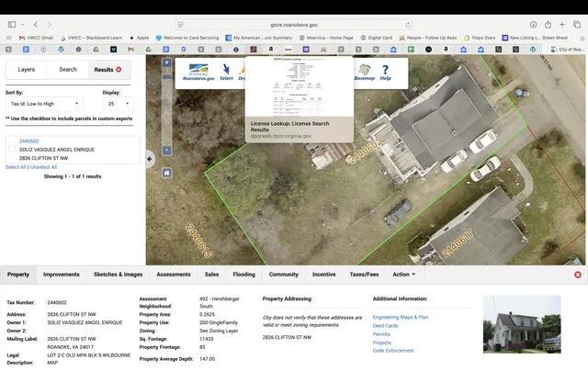This screenshot has width=588, height=382.
Task: Close the property details panel
Action: pyautogui.click(x=577, y=275)
